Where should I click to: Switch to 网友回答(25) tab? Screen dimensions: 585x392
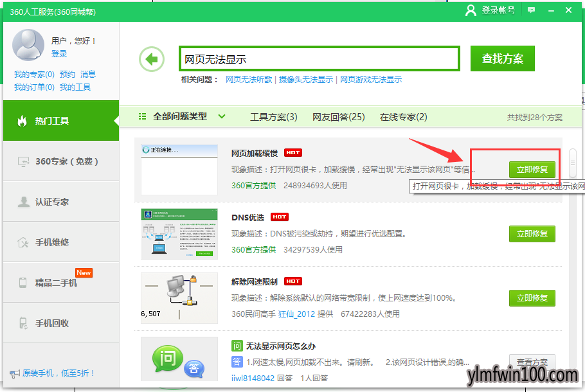click(338, 117)
